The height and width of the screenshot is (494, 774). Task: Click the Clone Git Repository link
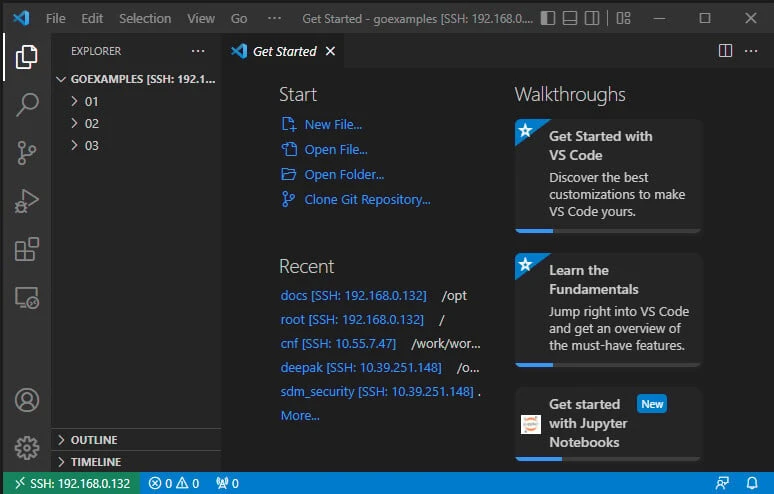click(367, 199)
